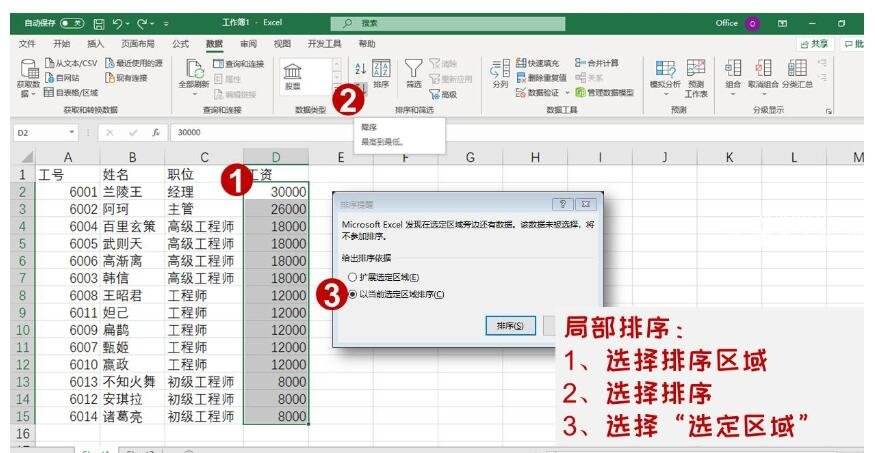Click the fx insert function icon
This screenshot has height=453, width=875.
click(156, 133)
